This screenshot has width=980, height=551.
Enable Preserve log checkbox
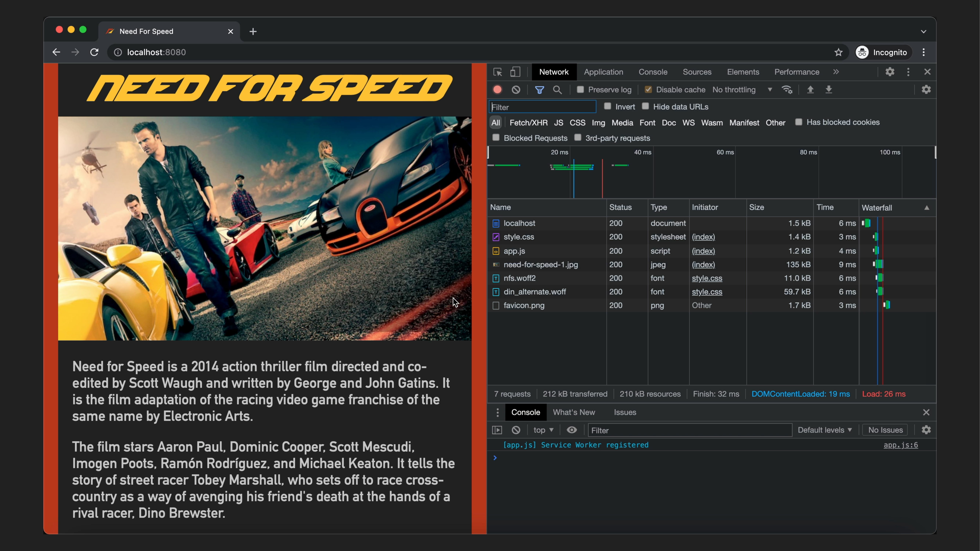(x=580, y=89)
